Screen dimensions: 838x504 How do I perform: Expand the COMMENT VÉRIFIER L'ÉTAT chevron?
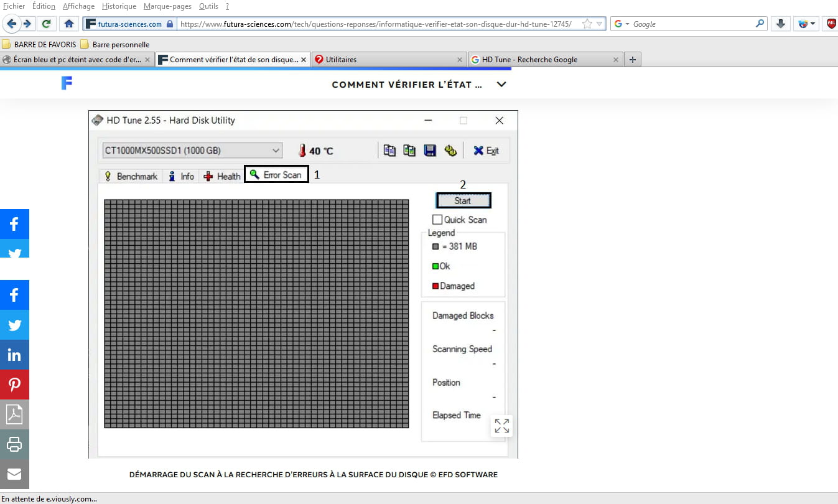tap(501, 84)
